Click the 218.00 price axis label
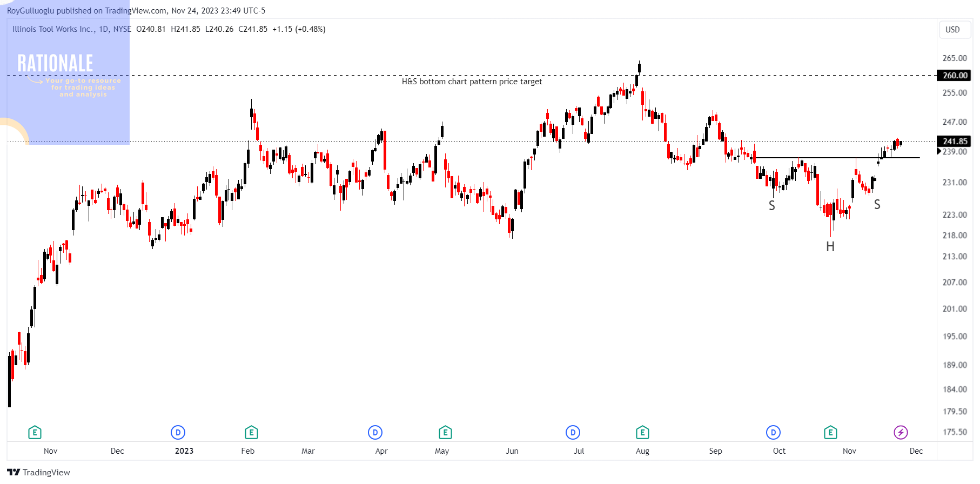The image size is (980, 484). pos(955,236)
